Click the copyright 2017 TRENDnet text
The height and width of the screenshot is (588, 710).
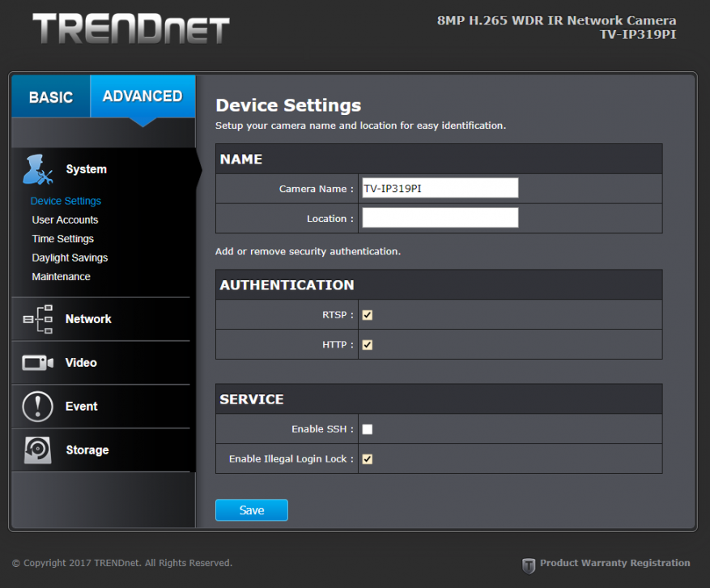[x=122, y=563]
